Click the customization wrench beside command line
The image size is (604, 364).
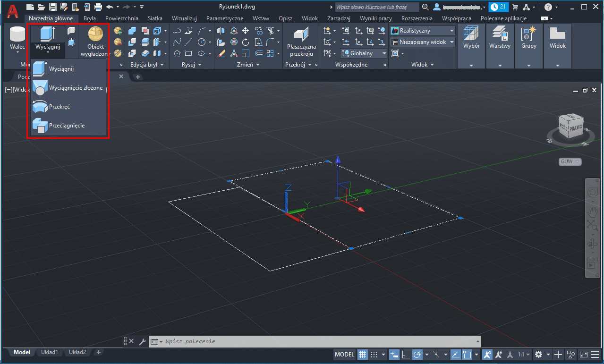pyautogui.click(x=142, y=341)
